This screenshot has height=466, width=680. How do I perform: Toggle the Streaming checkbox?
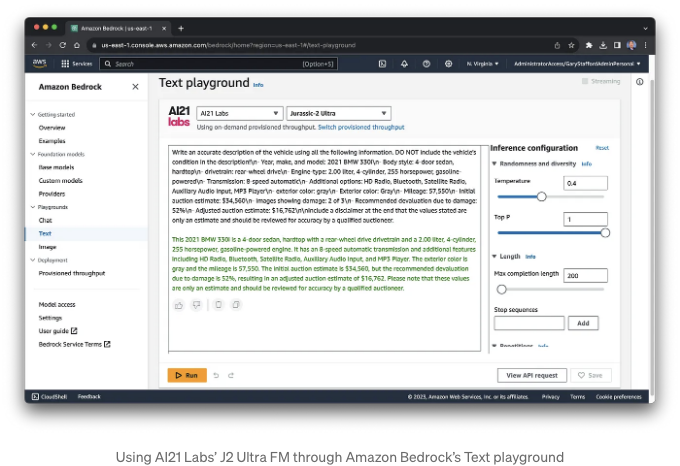point(585,81)
